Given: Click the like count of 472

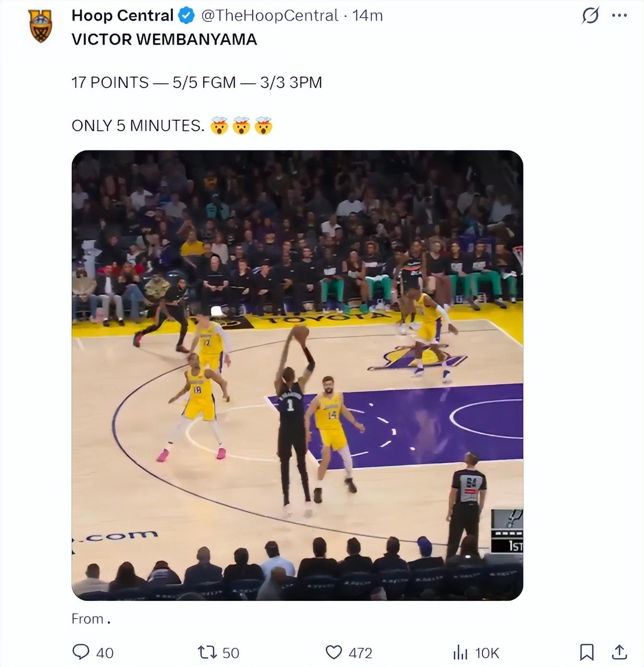Looking at the screenshot, I should (x=360, y=653).
